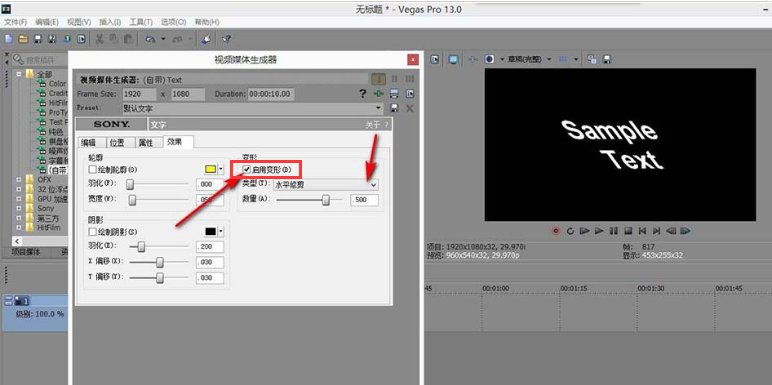Screen dimensions: 772x385
Task: Open the 编辑(E) menu
Action: click(x=47, y=22)
